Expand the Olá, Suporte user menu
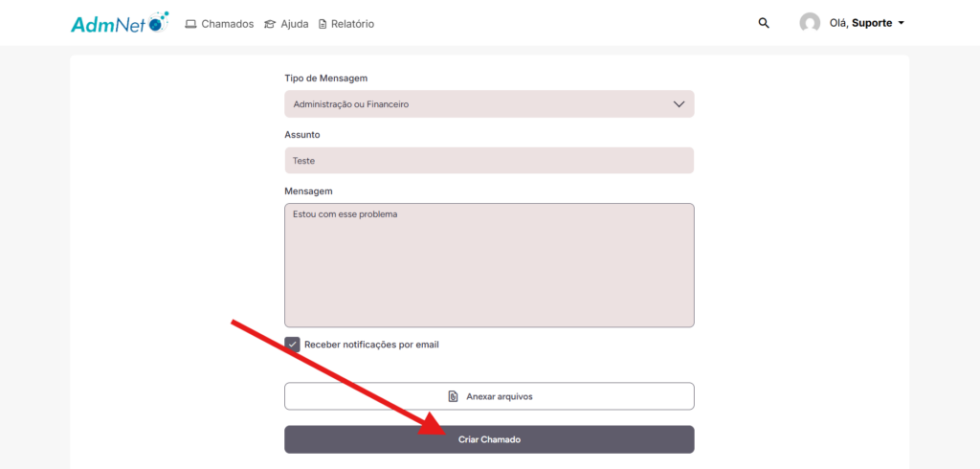This screenshot has height=469, width=980. [902, 23]
